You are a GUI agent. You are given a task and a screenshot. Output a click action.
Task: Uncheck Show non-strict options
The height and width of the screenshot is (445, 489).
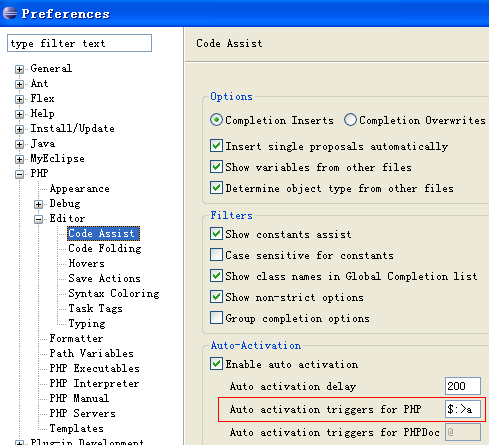(x=217, y=297)
